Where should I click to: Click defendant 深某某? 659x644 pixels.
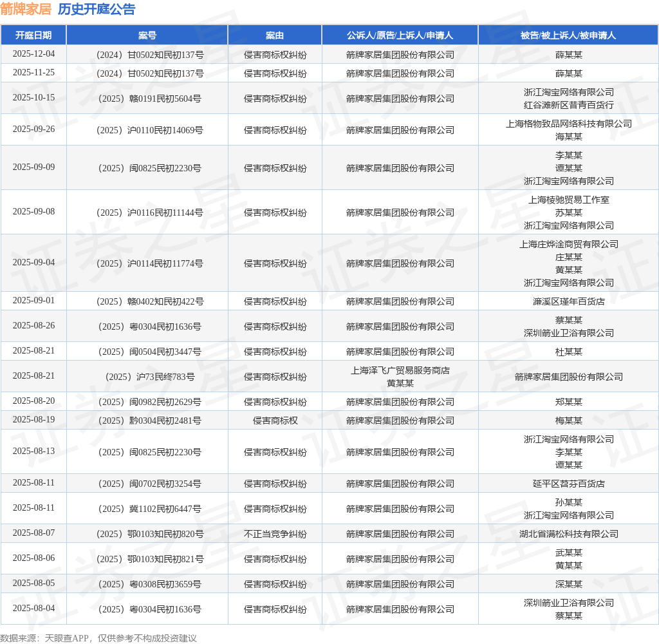tap(568, 584)
